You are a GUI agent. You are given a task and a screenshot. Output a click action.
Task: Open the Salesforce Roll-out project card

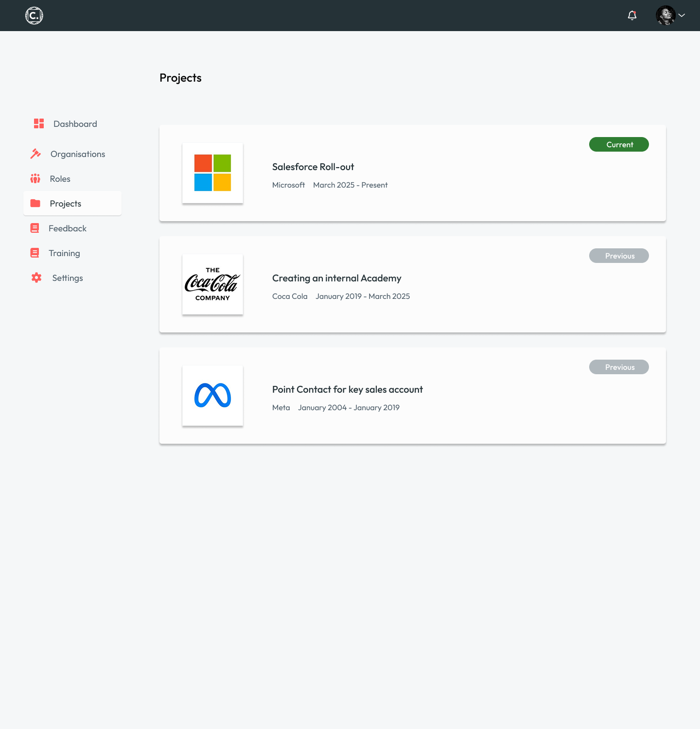tap(412, 174)
